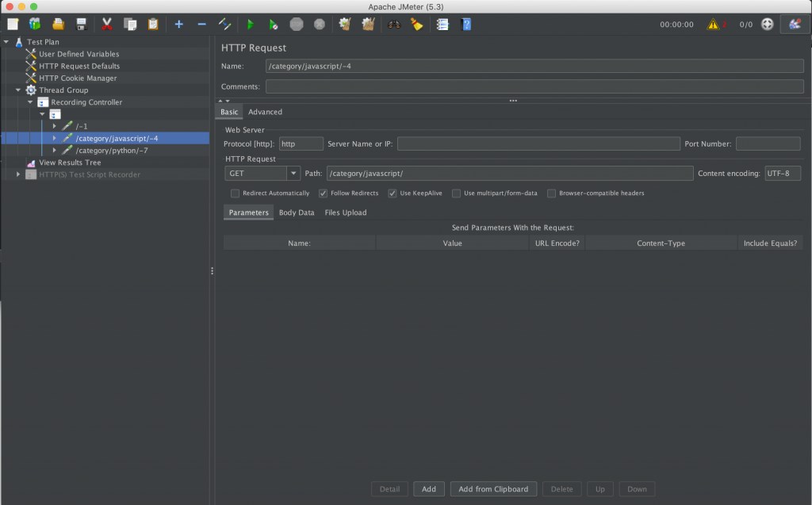
Task: Switch to the Advanced tab
Action: tap(265, 112)
